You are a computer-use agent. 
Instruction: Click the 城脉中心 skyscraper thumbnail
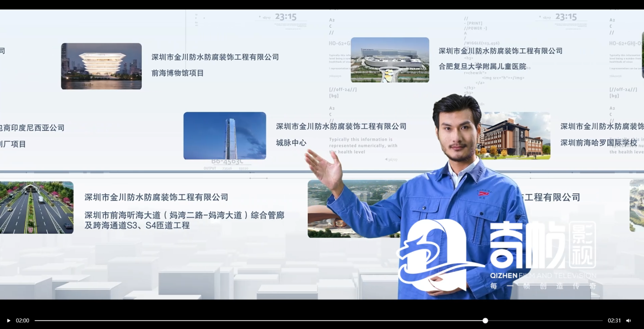coord(224,136)
